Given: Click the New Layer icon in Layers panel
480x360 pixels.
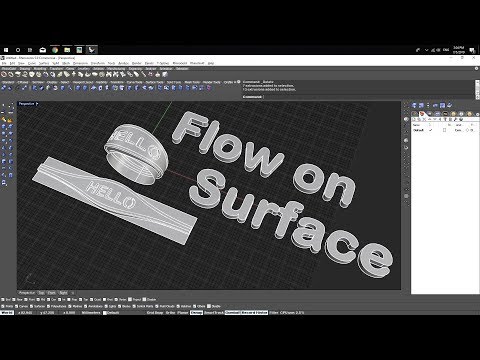Looking at the screenshot, I should (414, 119).
